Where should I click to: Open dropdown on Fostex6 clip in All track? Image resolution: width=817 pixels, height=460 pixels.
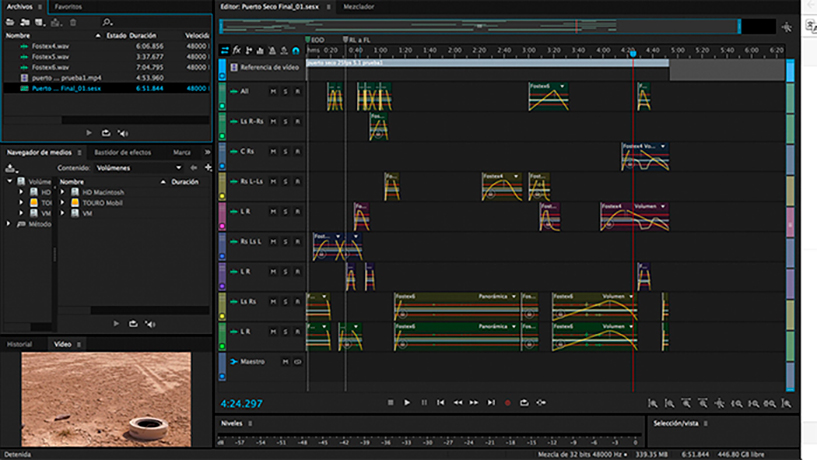[562, 86]
